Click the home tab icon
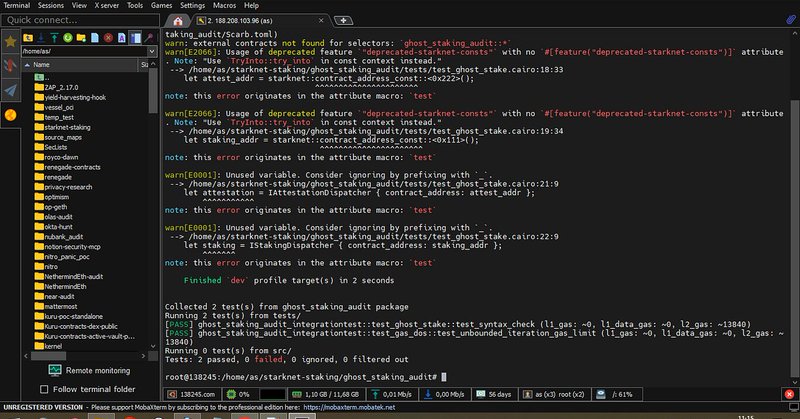Viewport: 800px width, 419px height. pos(177,20)
